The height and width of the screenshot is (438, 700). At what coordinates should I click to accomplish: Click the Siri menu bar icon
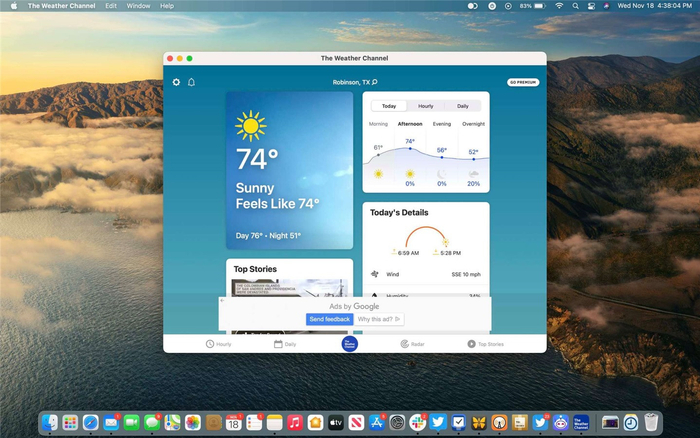(x=606, y=6)
